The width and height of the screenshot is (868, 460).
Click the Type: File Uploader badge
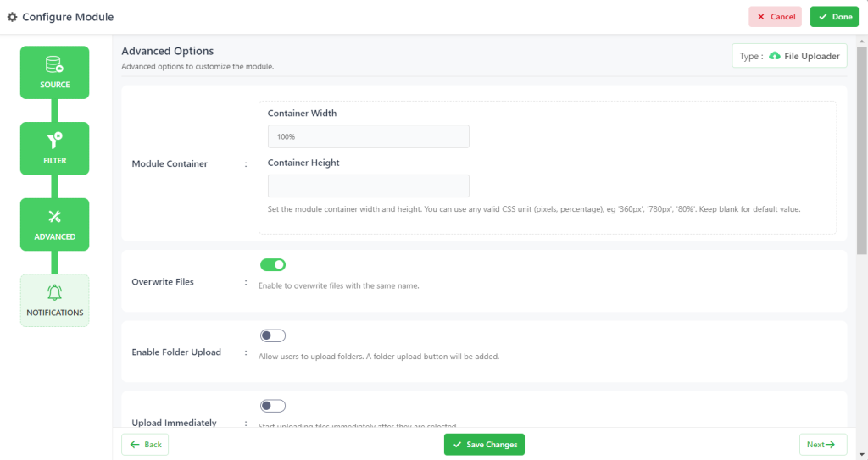tap(789, 56)
